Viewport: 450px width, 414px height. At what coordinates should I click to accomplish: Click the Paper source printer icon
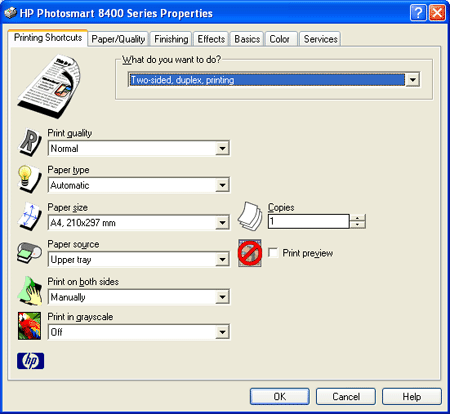29,253
